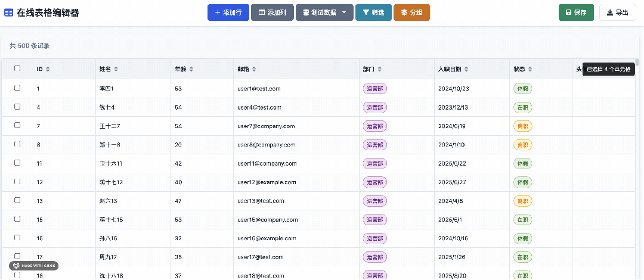
Task: Sort by 状态 using its sort arrows
Action: click(x=530, y=69)
